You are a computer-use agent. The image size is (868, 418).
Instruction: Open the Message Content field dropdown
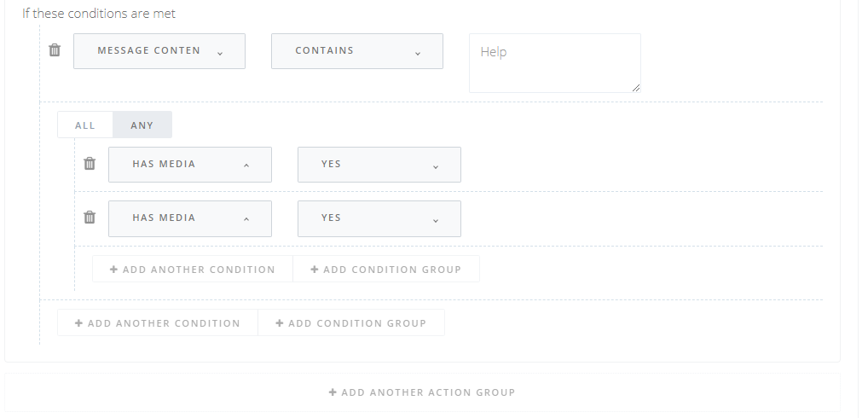point(159,51)
